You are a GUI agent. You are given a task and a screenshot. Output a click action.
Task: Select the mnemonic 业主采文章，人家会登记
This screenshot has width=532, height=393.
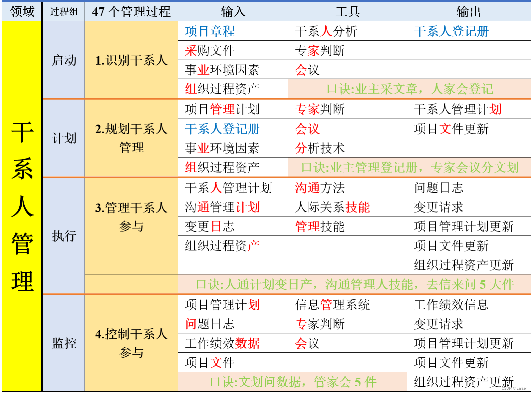[409, 89]
